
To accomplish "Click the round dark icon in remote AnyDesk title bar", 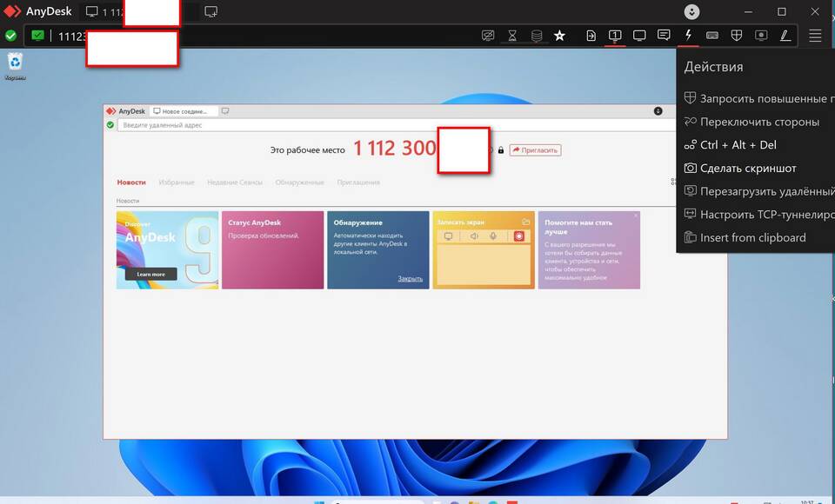I will (x=658, y=110).
